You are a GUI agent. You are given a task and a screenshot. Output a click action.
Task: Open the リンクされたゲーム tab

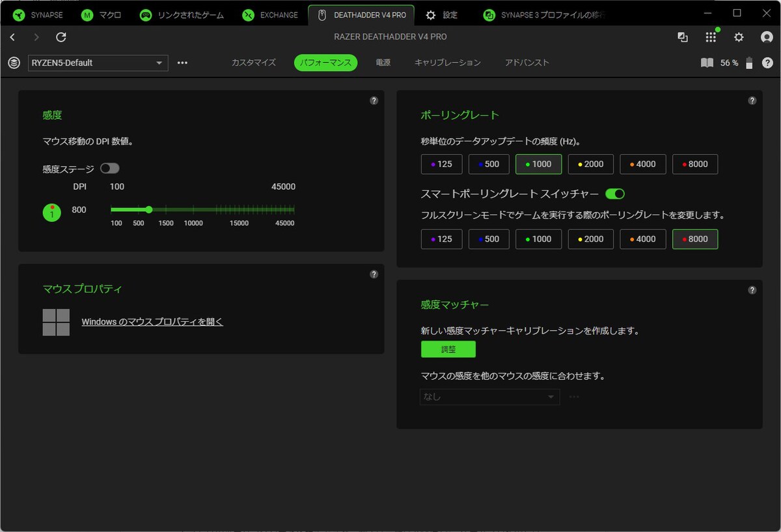click(182, 15)
